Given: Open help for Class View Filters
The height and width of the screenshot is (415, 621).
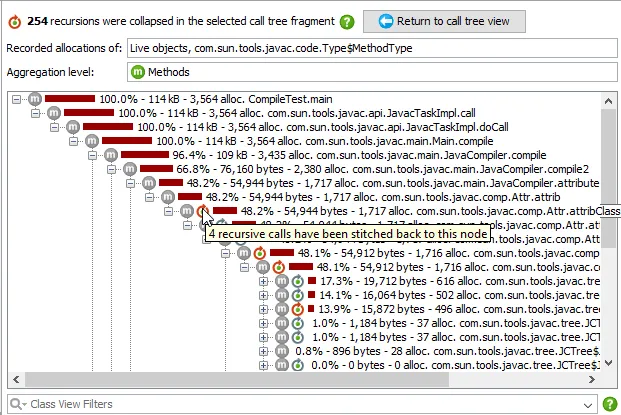Looking at the screenshot, I should click(x=610, y=404).
